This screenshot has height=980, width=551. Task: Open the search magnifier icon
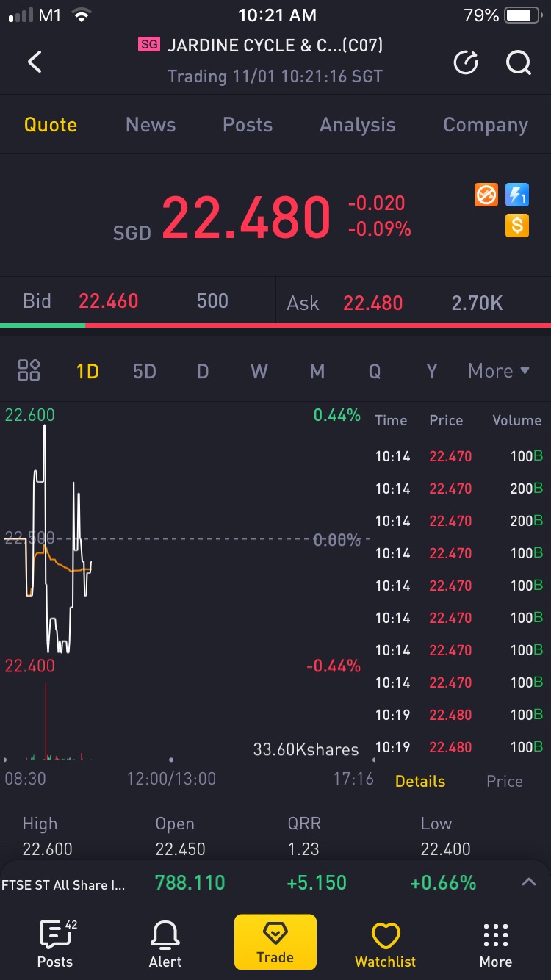pos(519,63)
